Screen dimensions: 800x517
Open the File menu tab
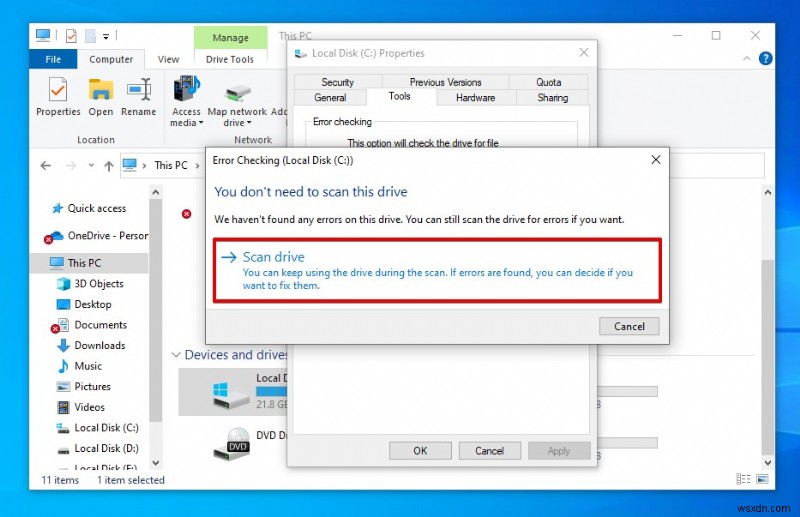pos(53,59)
